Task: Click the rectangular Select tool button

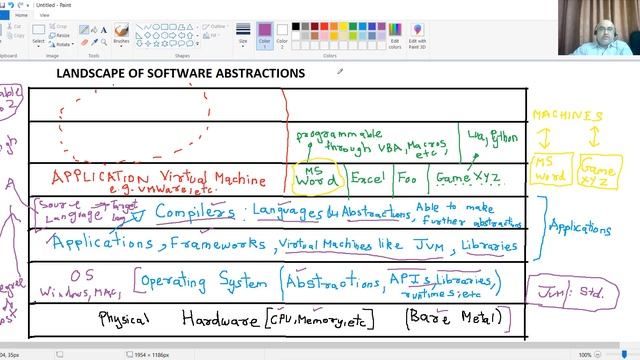Action: coord(38,30)
